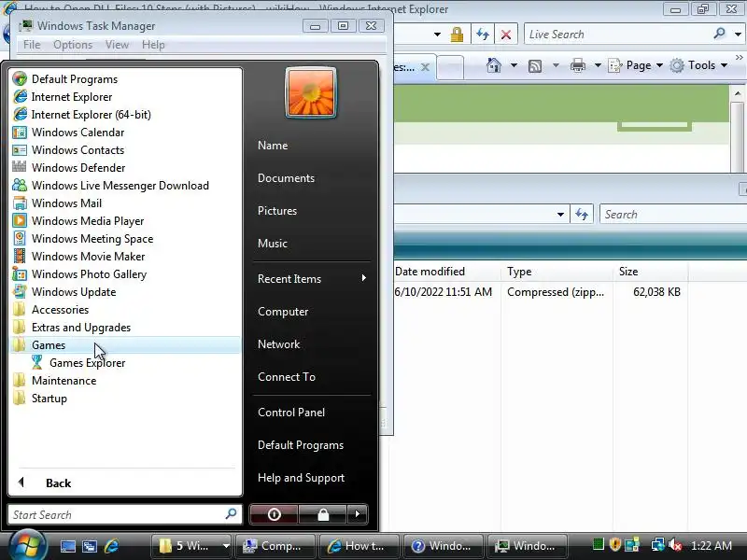Click the muted volume tray icon
747x560 pixels.
coord(674,545)
